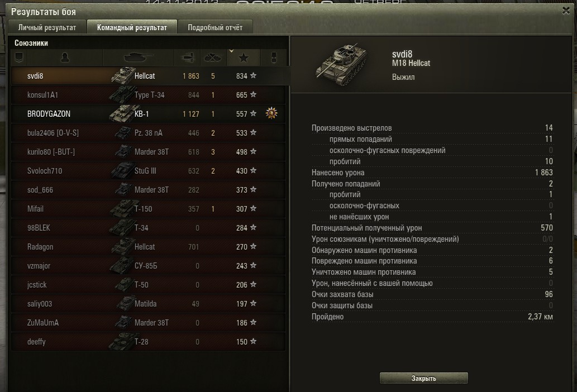This screenshot has width=577, height=392.
Task: Close the battle results window
Action: 566,11
